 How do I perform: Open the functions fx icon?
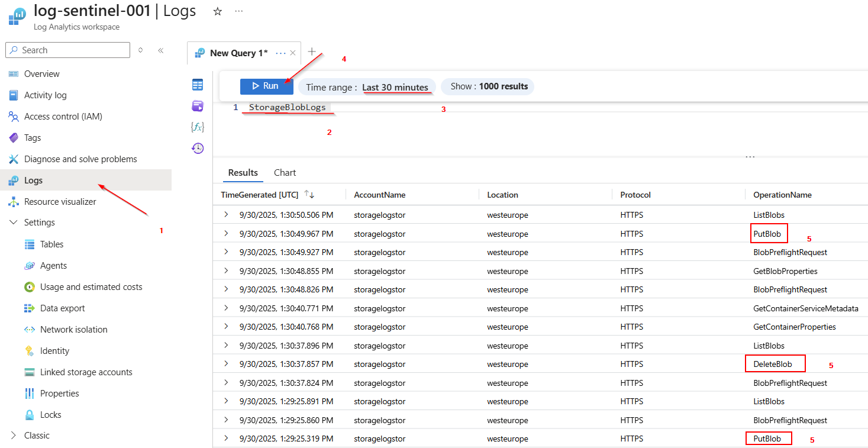tap(198, 127)
